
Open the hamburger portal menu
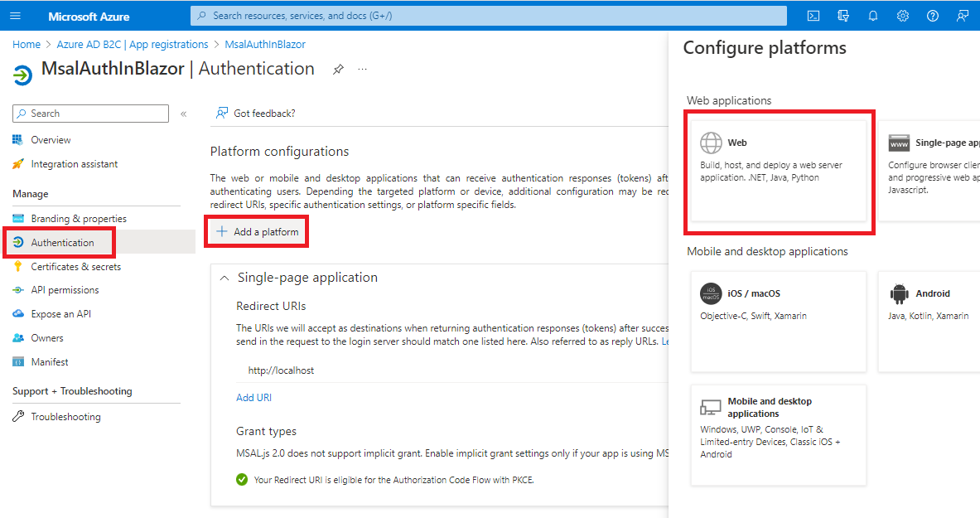(16, 16)
